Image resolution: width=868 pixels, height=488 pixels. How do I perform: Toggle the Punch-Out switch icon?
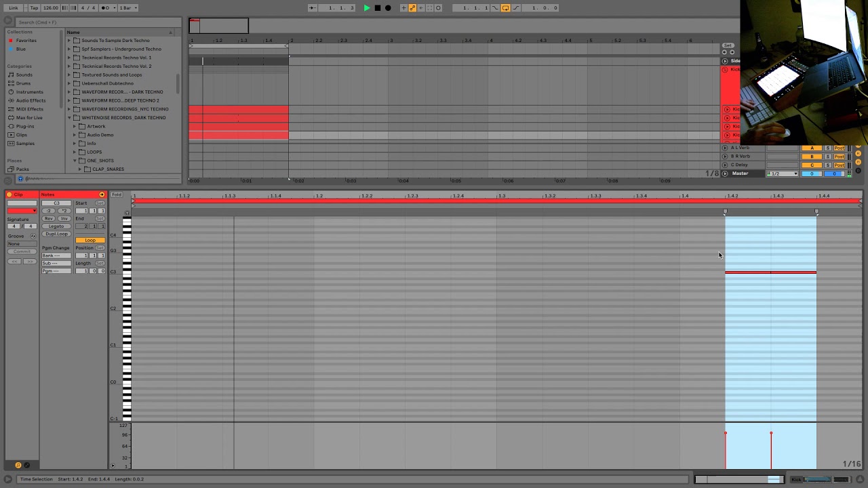[517, 8]
